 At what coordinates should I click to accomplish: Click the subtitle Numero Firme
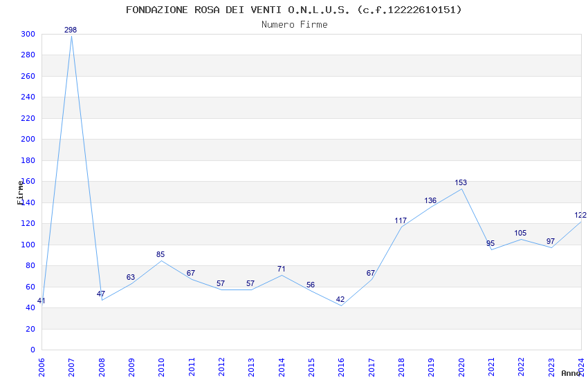295,25
